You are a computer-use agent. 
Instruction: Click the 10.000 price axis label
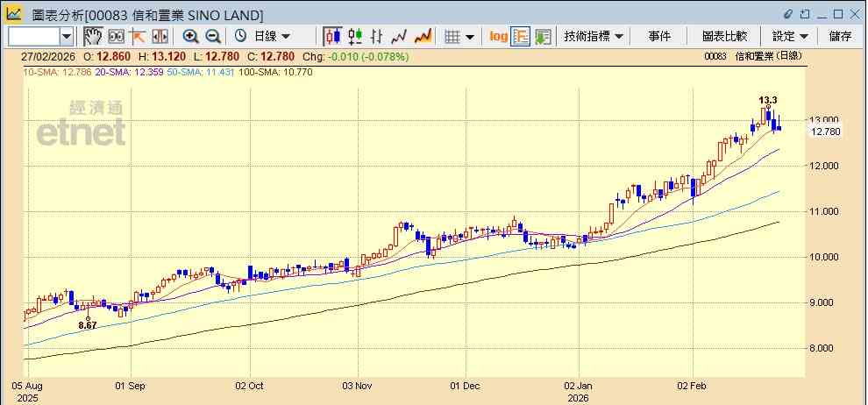click(x=825, y=257)
